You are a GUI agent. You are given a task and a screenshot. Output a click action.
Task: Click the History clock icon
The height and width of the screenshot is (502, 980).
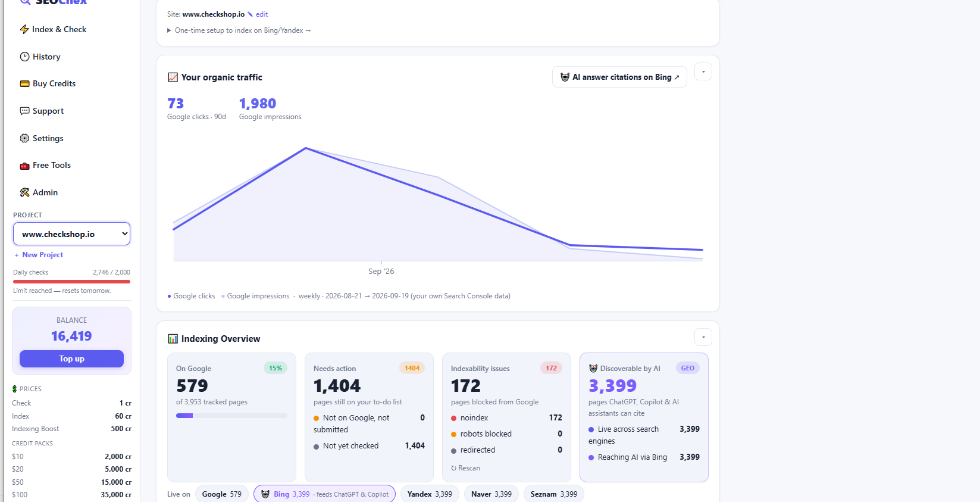[x=24, y=57]
